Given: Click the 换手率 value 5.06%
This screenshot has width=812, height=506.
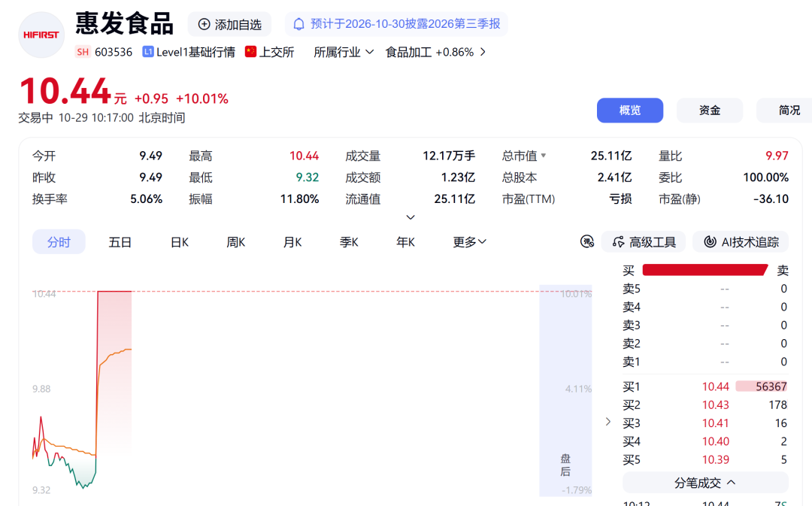Looking at the screenshot, I should [x=146, y=199].
